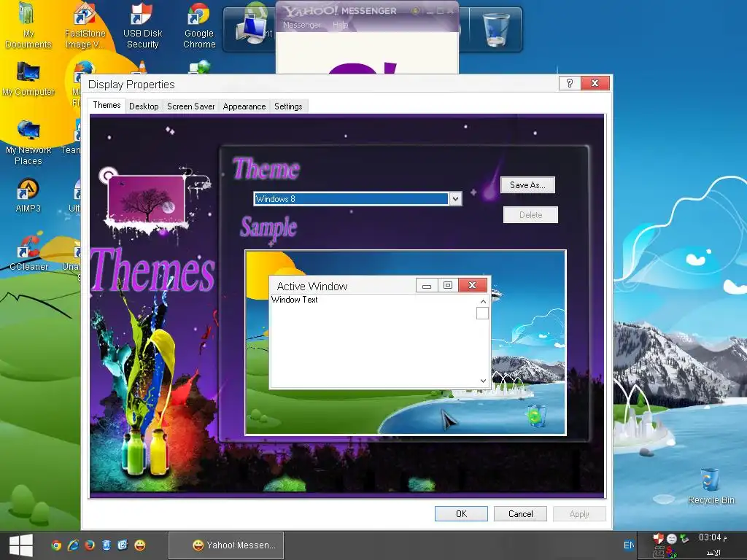This screenshot has height=560, width=747.
Task: Select the Recycle Bin icon on the desktop
Action: [711, 486]
